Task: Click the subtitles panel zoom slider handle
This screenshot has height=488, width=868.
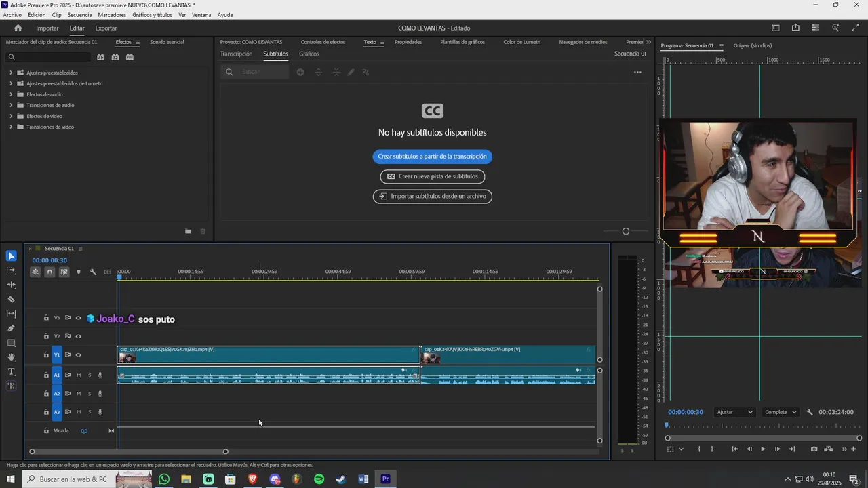Action: (x=626, y=231)
